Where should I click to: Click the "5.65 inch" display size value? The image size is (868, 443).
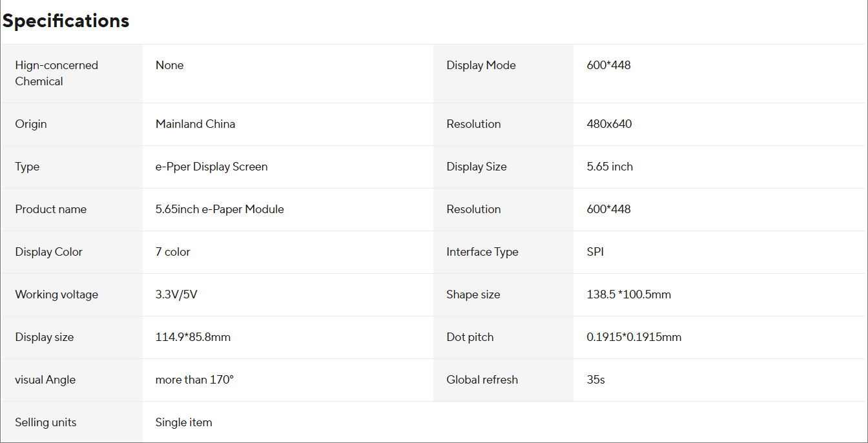(x=610, y=167)
